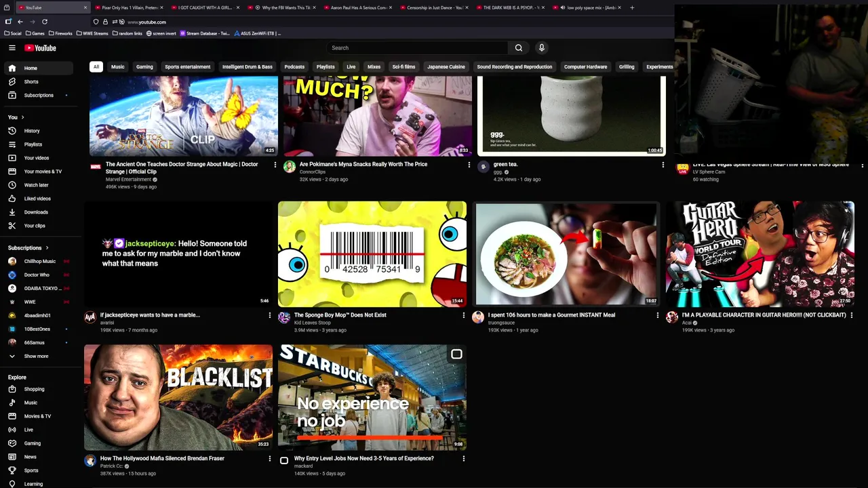Open new browser tab with plus button
The image size is (868, 488).
632,7
